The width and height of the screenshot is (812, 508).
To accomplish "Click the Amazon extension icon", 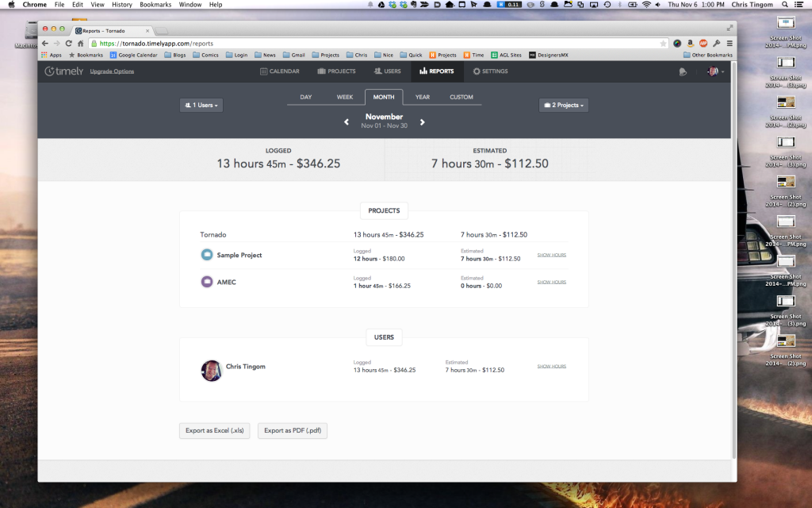I will [691, 44].
